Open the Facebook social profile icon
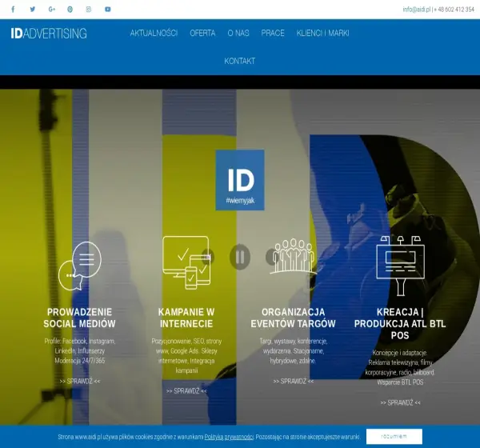The height and width of the screenshot is (448, 480). point(13,9)
